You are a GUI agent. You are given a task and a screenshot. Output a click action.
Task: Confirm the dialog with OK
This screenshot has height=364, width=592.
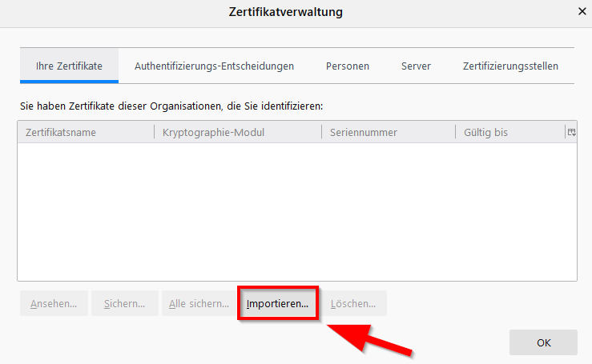543,342
